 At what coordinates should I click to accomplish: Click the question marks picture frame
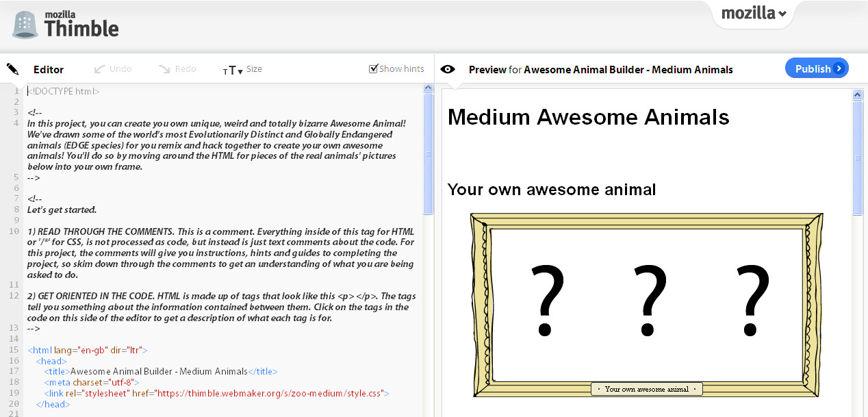pos(647,305)
